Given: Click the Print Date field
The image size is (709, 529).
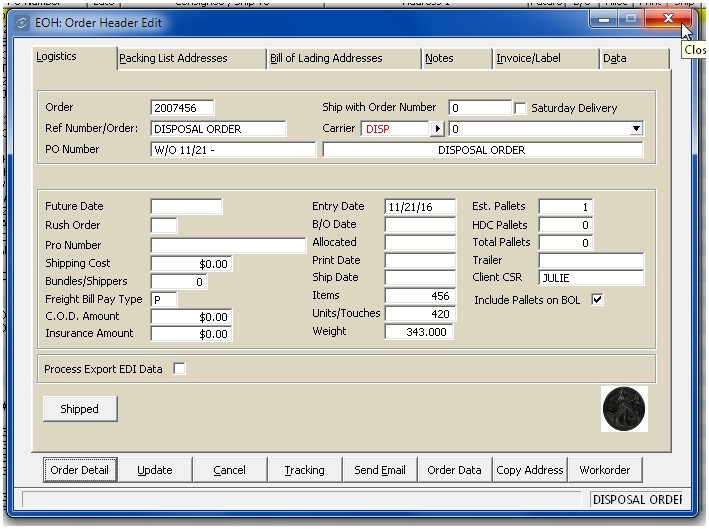Looking at the screenshot, I should 420,260.
